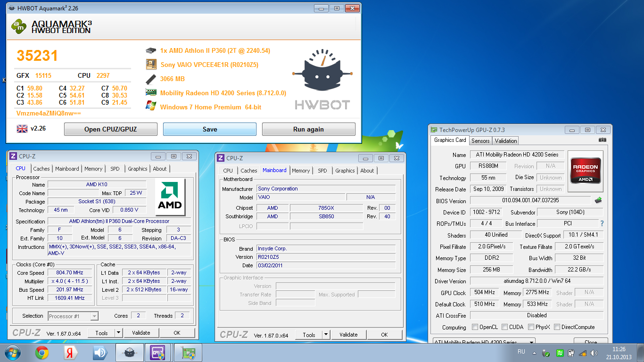Screen dimensions: 644x362
Task: Show hidden system tray icons
Action: point(535,353)
